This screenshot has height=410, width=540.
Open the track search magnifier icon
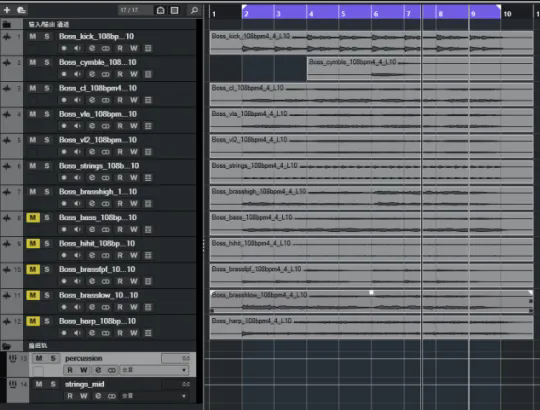194,10
